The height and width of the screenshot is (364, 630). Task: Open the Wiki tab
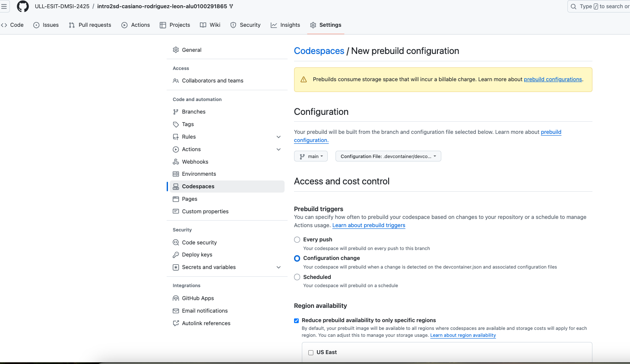[210, 25]
